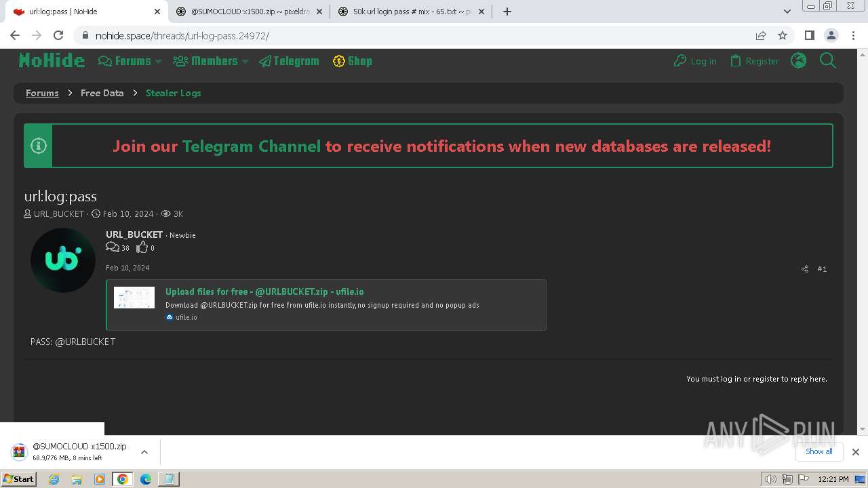Open the Members menu

[205, 61]
